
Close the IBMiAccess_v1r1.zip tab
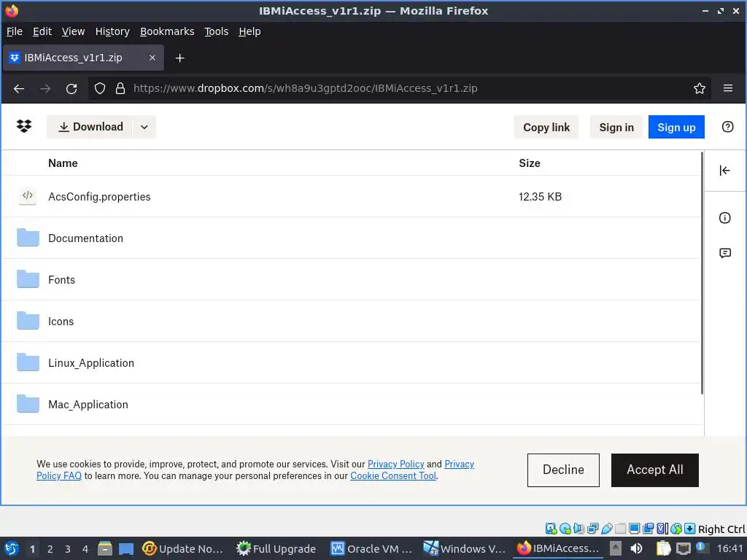(x=152, y=58)
